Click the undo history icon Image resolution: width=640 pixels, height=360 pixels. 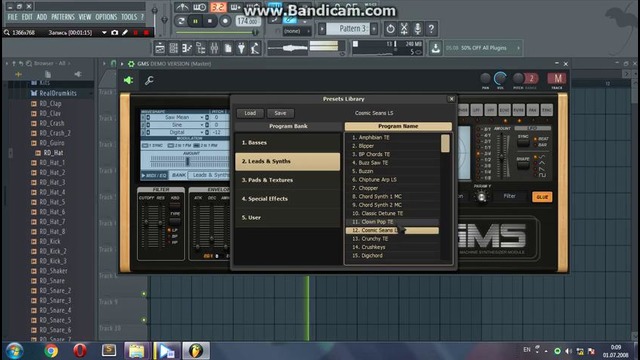tap(391, 29)
